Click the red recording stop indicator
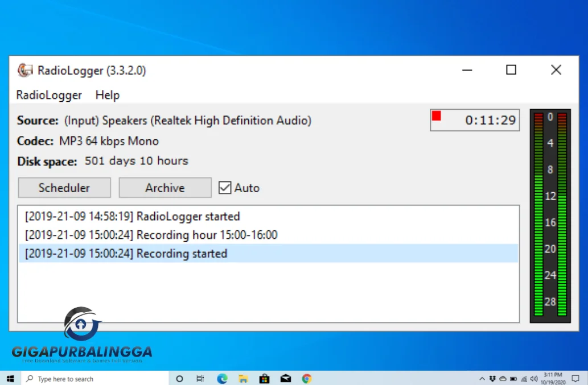Image resolution: width=588 pixels, height=385 pixels. 436,115
